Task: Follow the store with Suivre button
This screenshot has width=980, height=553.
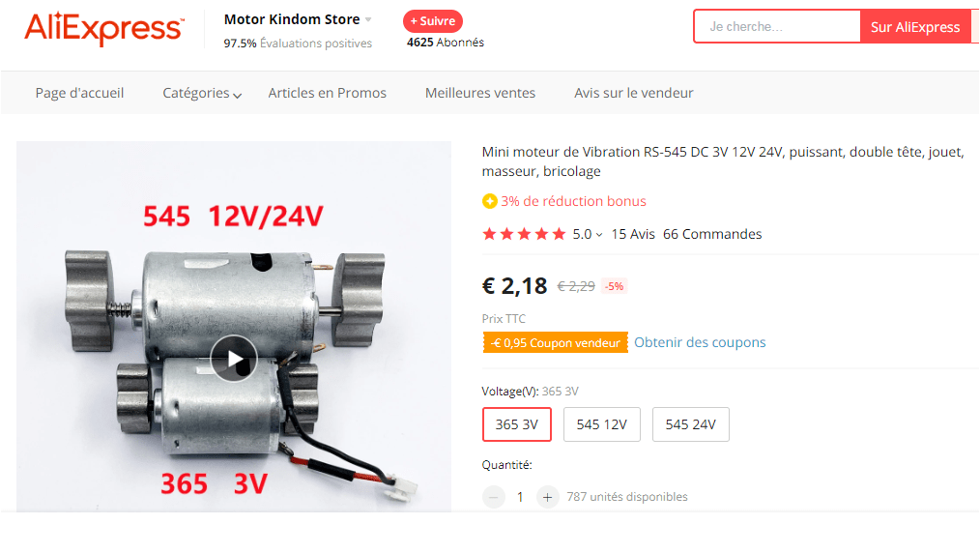Action: coord(433,21)
